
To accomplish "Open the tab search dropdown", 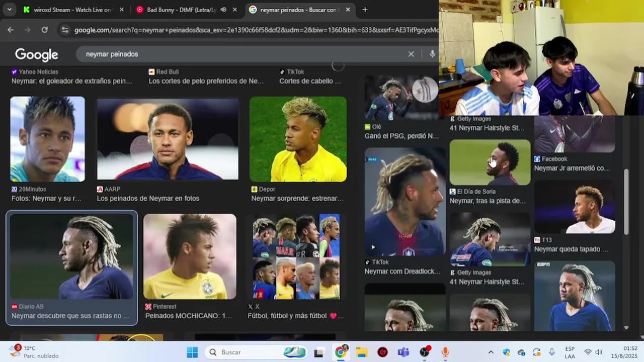I will point(9,10).
